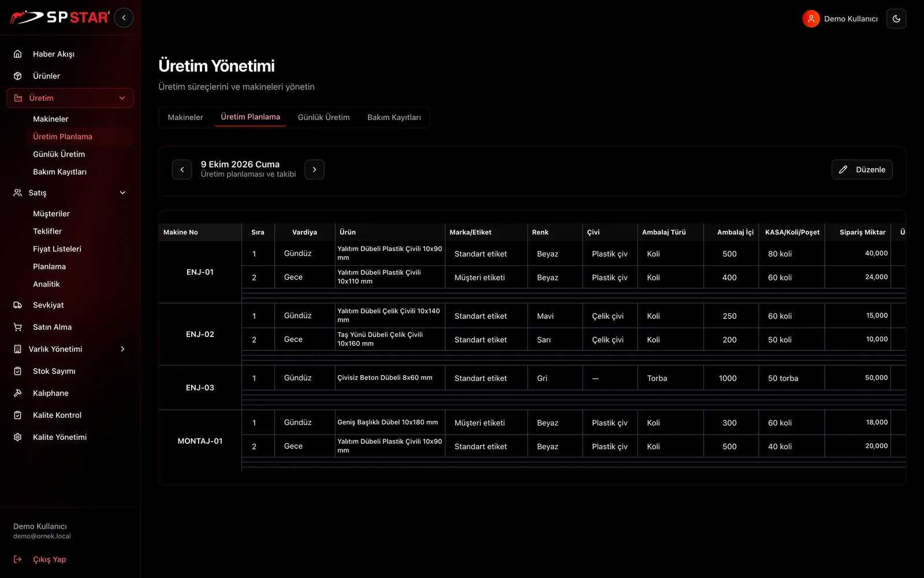
Task: Open Fiyat Listeleri in the sidebar
Action: pos(80,249)
